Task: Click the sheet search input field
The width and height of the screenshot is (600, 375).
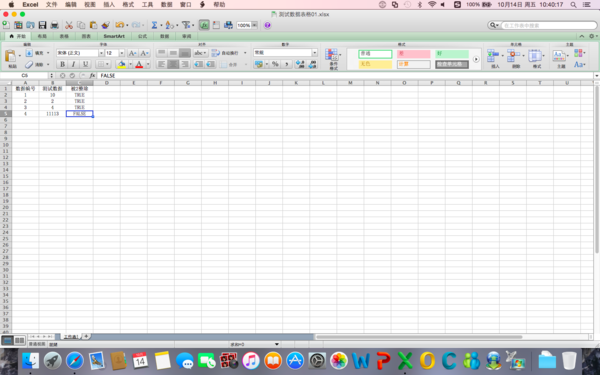Action: (549, 25)
